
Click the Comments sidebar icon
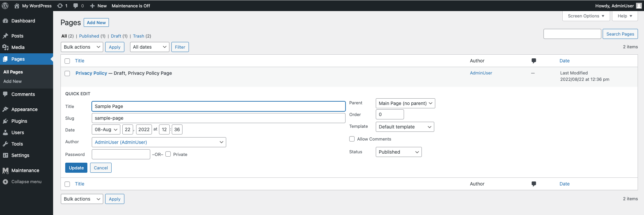coord(5,94)
